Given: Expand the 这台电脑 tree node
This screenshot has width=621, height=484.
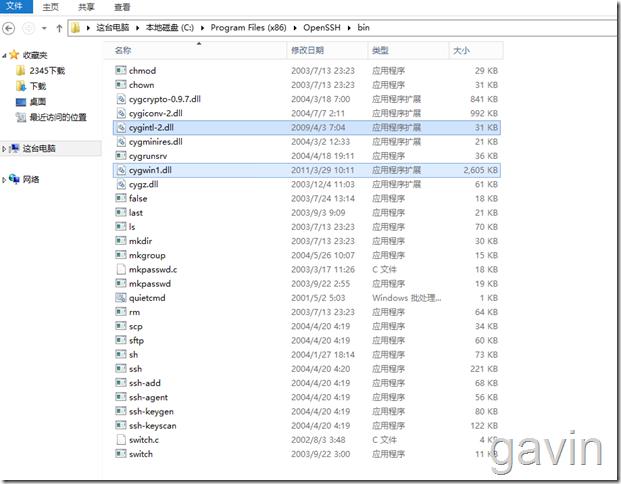Looking at the screenshot, I should 4,148.
